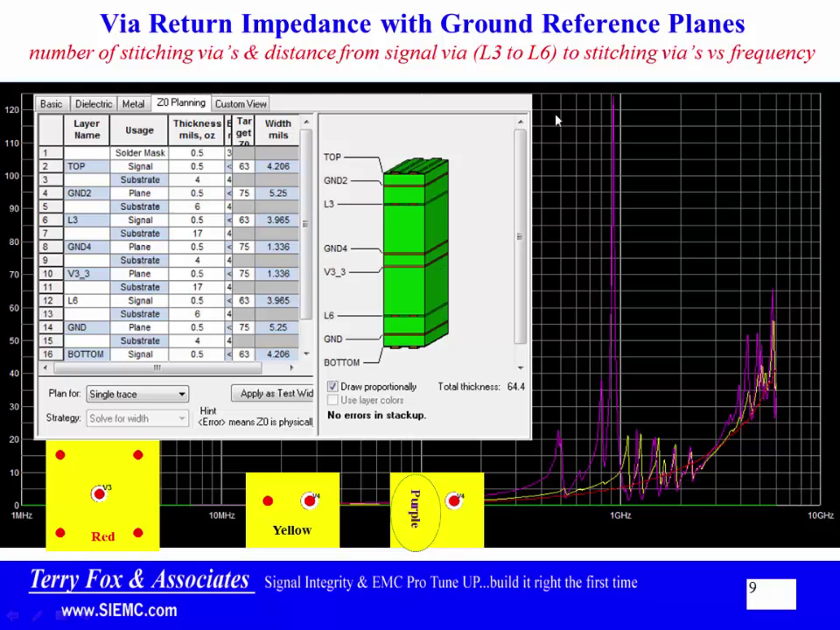Switch to the Dielectric tab
Screen dimensions: 840x630
pyautogui.click(x=93, y=104)
